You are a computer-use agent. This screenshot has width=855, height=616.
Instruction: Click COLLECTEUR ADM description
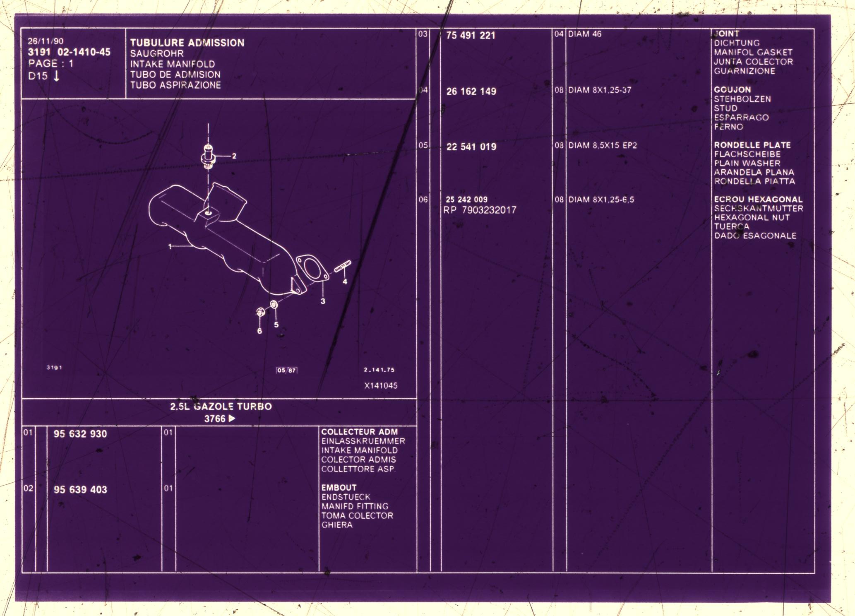click(359, 432)
